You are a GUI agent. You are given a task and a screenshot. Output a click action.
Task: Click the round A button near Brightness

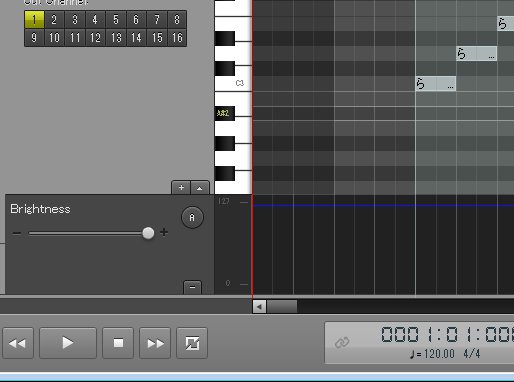(192, 218)
